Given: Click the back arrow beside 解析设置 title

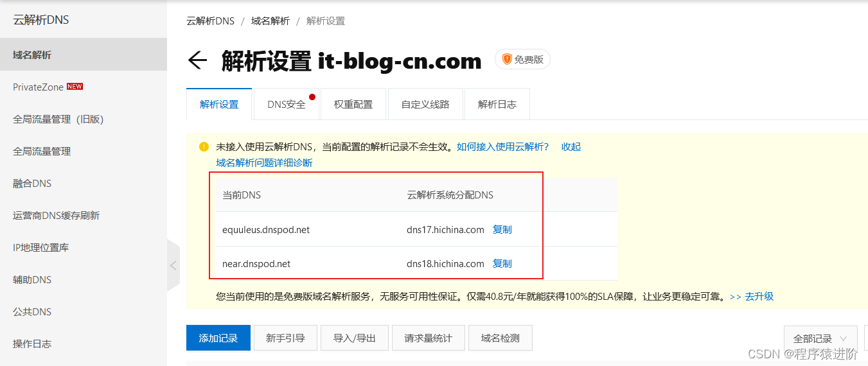Looking at the screenshot, I should (x=197, y=61).
